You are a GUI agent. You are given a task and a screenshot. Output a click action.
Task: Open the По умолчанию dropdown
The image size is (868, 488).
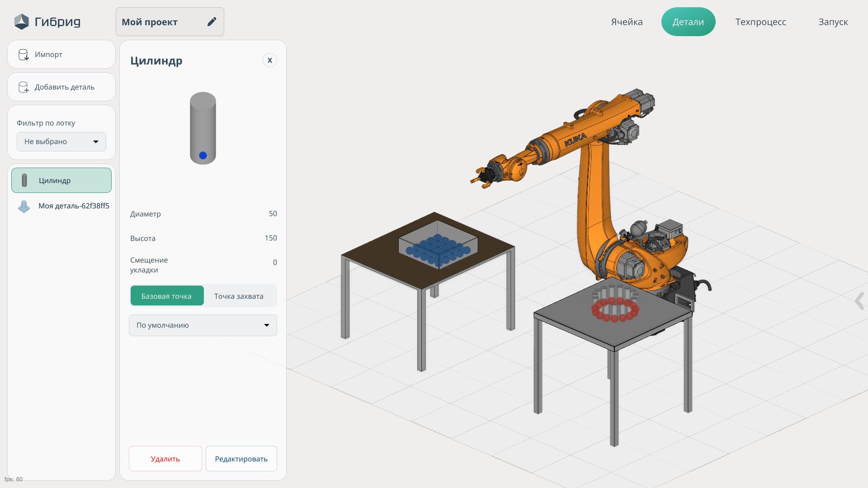tap(203, 325)
